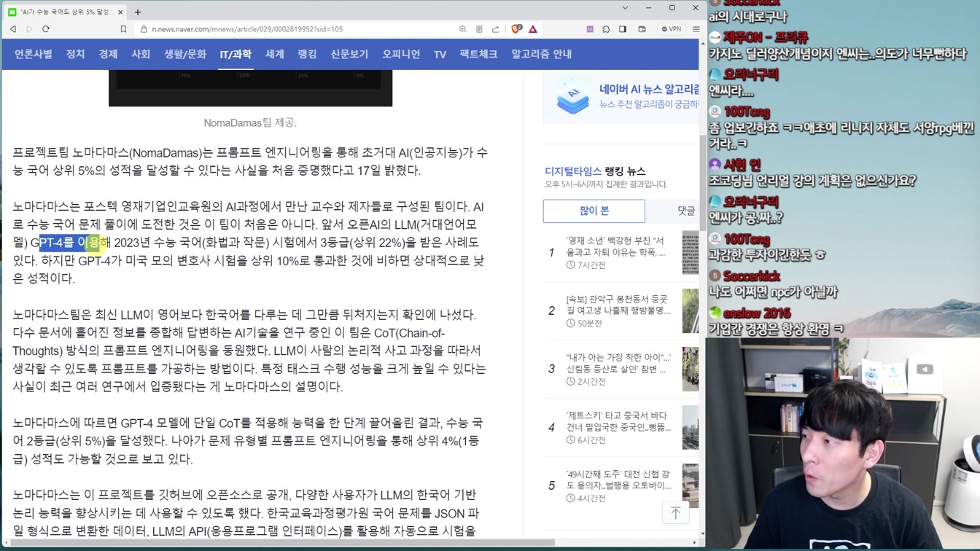Click thumbnail of ranking article 3

pyautogui.click(x=690, y=370)
